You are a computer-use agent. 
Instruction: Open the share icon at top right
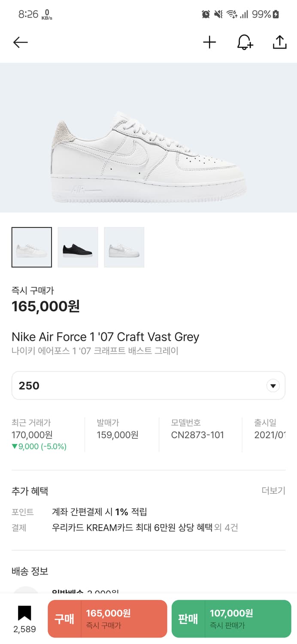[x=279, y=42]
